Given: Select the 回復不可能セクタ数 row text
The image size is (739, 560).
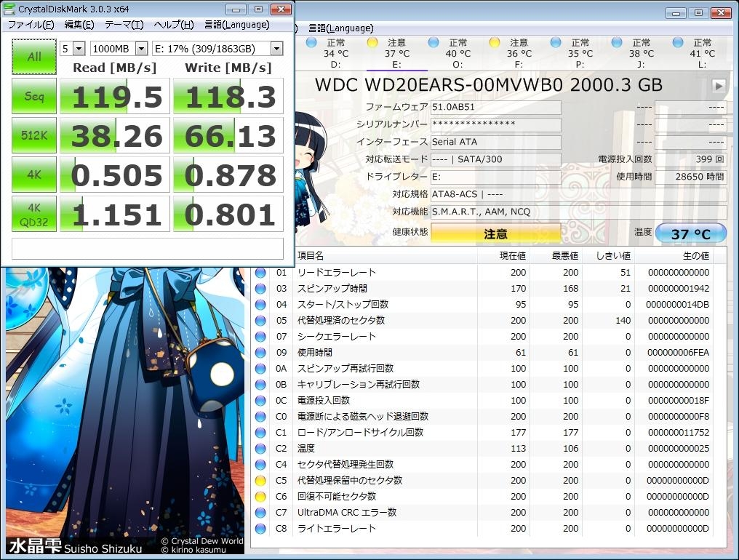Looking at the screenshot, I should 337,496.
